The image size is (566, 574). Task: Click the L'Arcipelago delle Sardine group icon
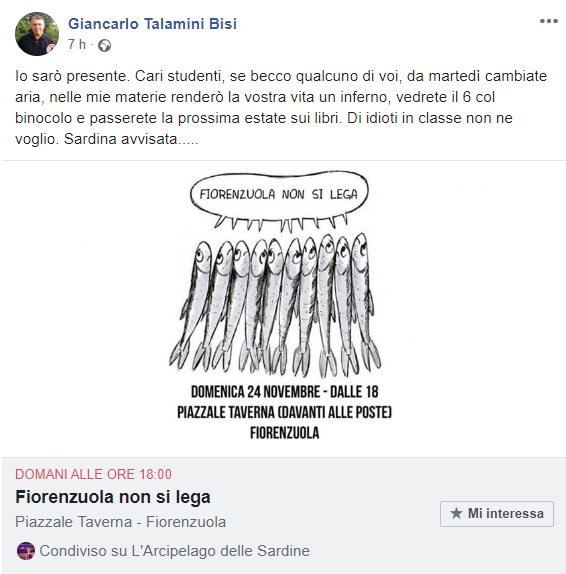coord(26,551)
